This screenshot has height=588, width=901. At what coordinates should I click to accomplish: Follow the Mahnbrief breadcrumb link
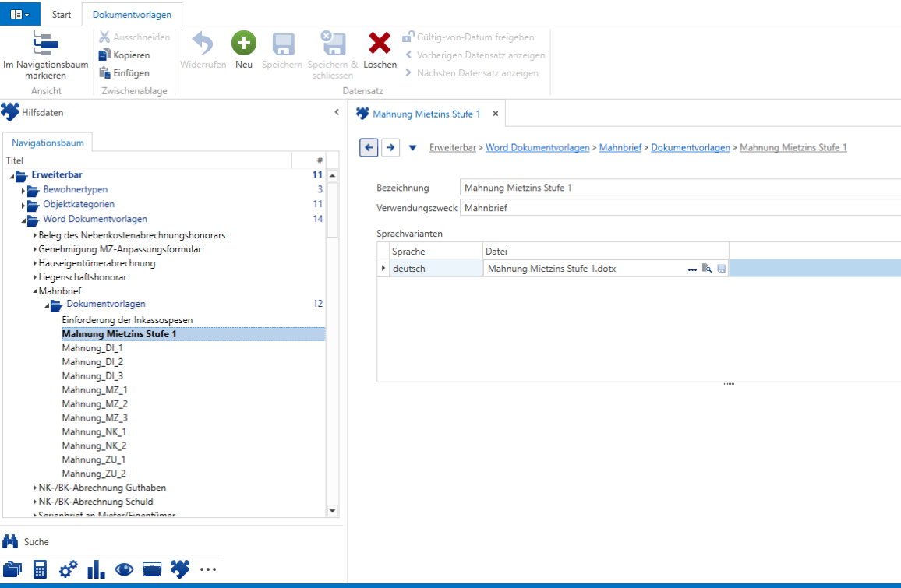point(620,147)
